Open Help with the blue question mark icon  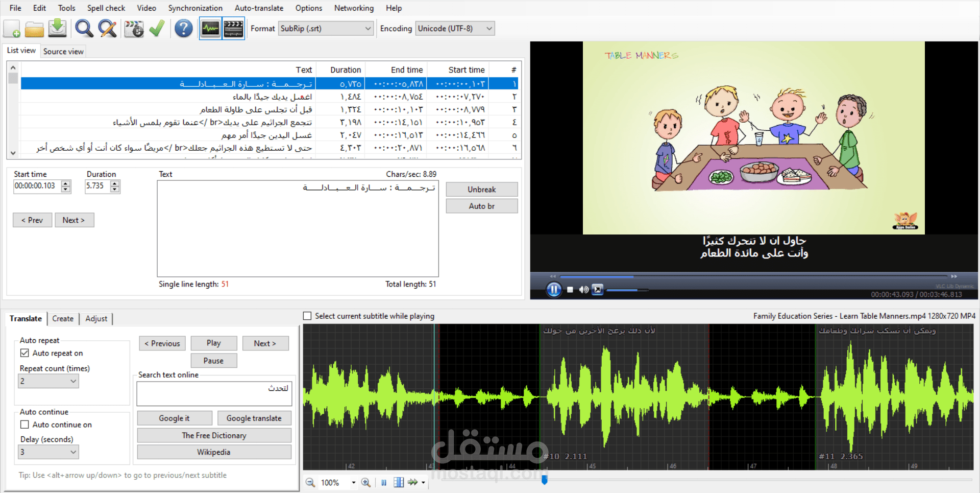183,29
